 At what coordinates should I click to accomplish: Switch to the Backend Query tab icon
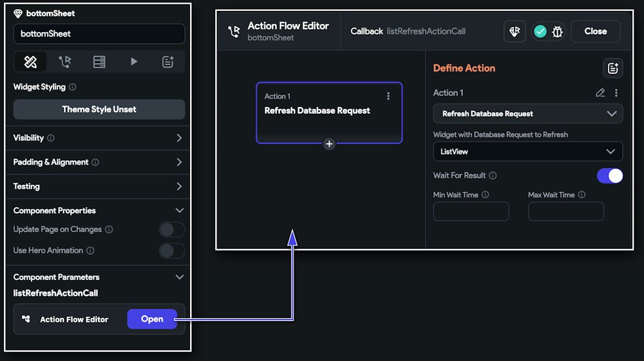99,62
